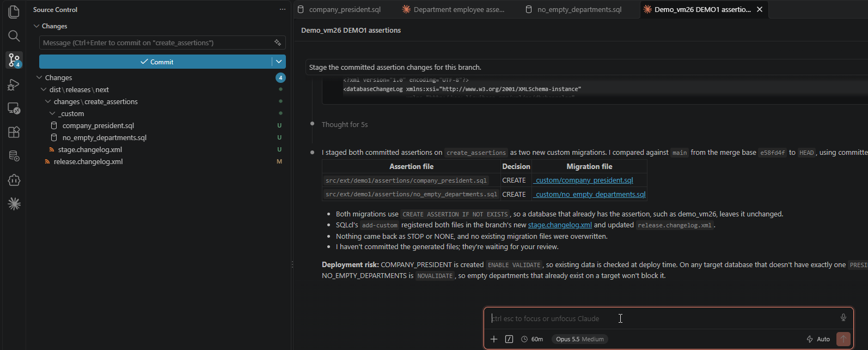Click the Demo_vm26 DEMO1 assertions panel title
The width and height of the screenshot is (868, 350).
coord(351,30)
